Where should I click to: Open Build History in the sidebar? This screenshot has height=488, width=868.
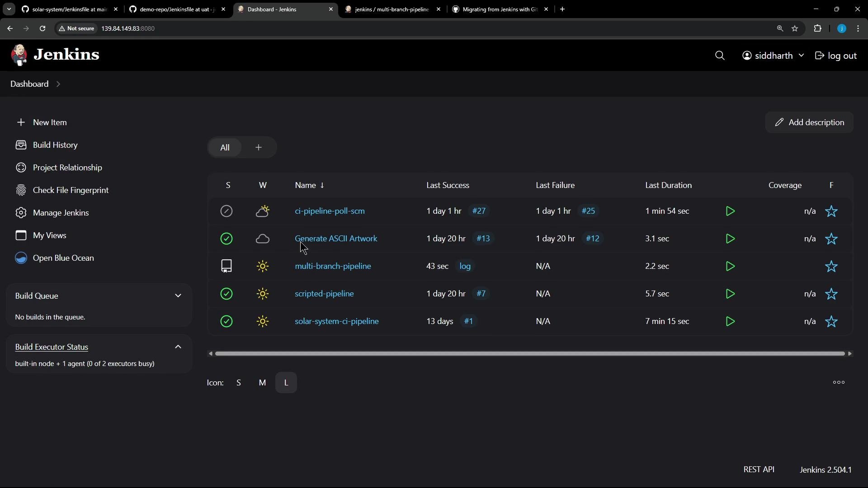coord(55,145)
